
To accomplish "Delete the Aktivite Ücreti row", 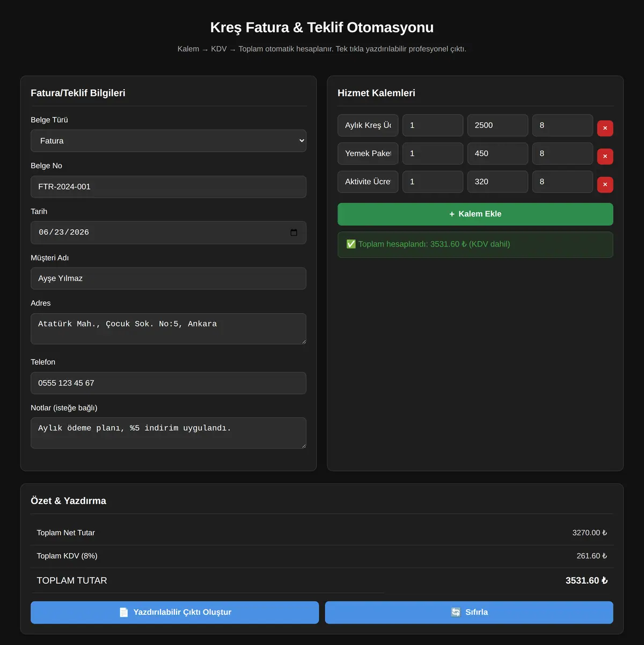I will pyautogui.click(x=605, y=185).
